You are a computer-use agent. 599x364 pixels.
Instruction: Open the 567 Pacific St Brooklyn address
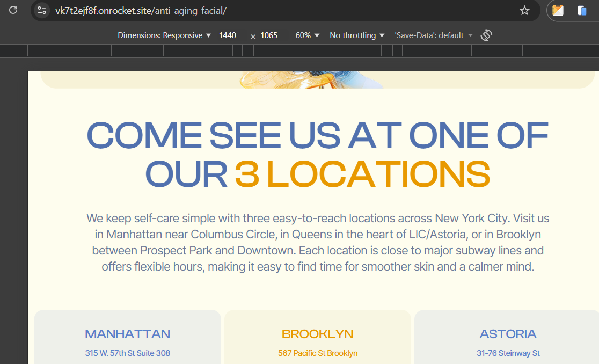click(318, 353)
